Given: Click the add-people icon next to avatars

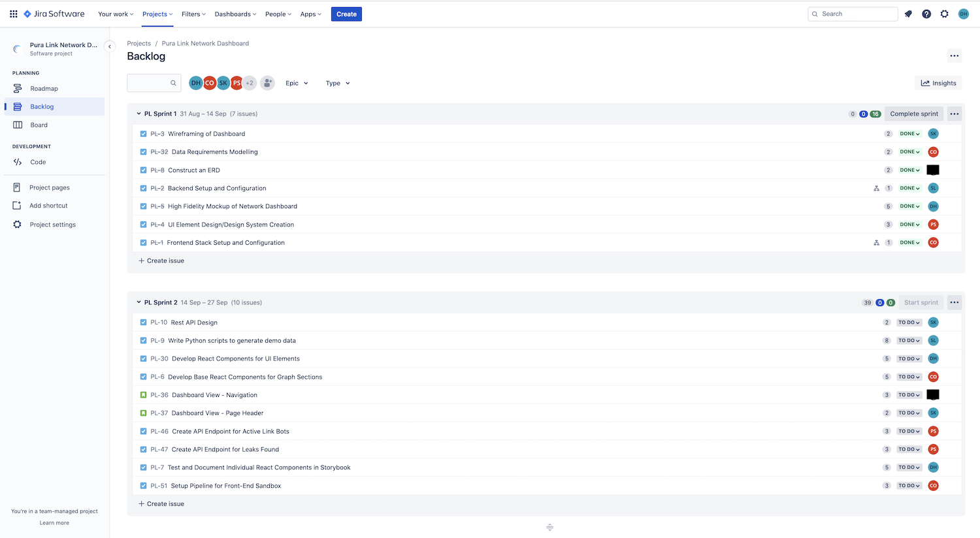Looking at the screenshot, I should click(x=267, y=83).
